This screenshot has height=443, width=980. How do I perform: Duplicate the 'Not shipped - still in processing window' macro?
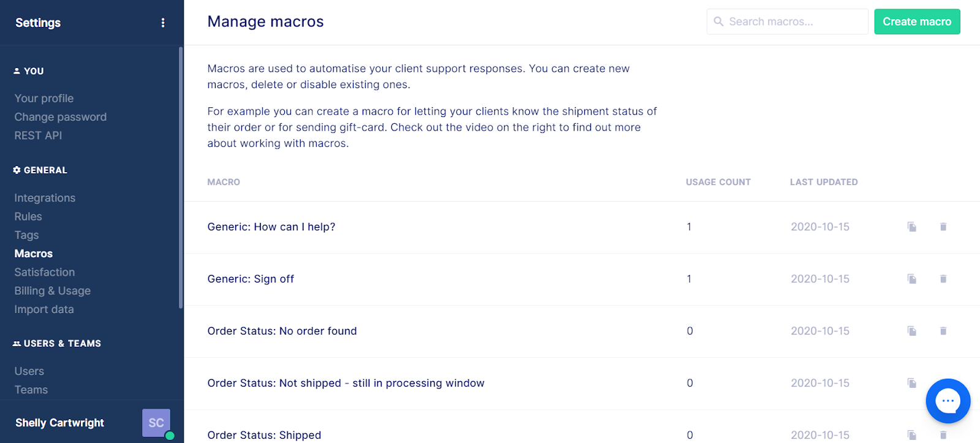pyautogui.click(x=912, y=383)
